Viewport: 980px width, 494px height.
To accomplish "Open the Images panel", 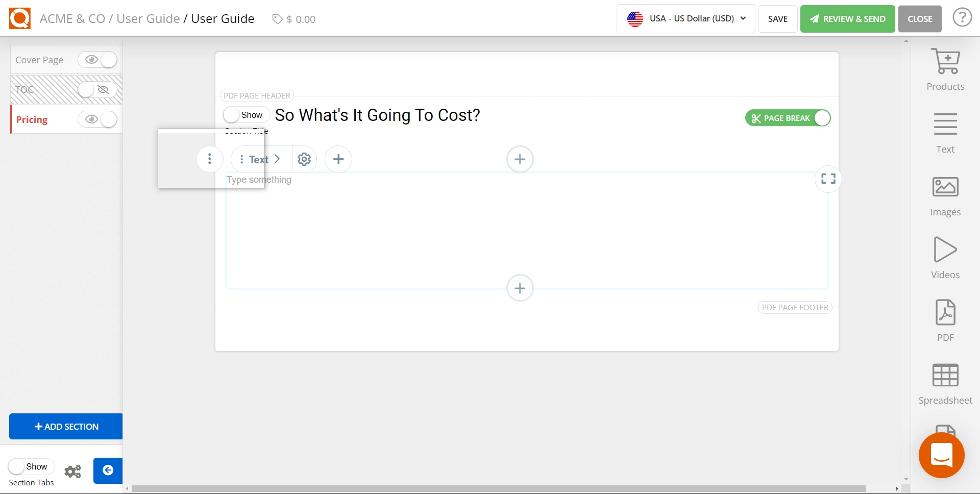I will [945, 196].
